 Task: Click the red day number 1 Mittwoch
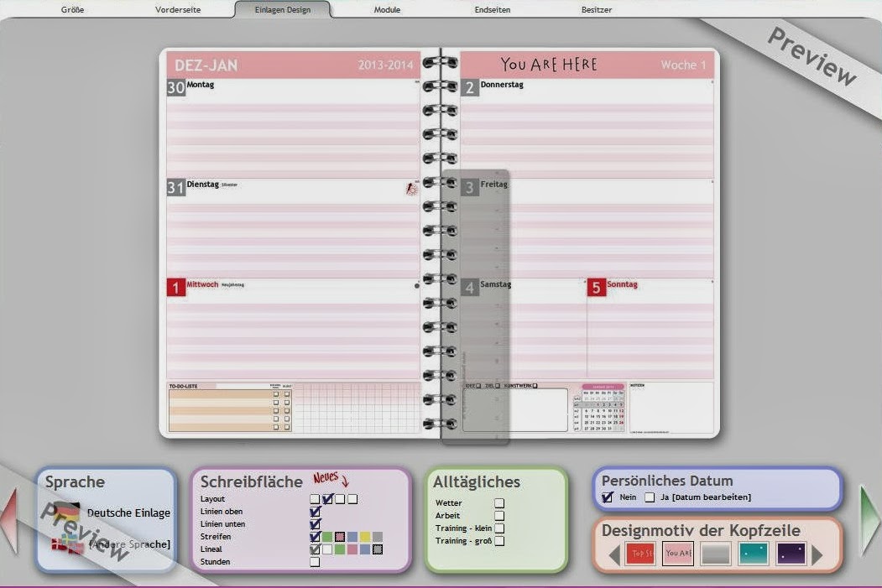click(175, 288)
